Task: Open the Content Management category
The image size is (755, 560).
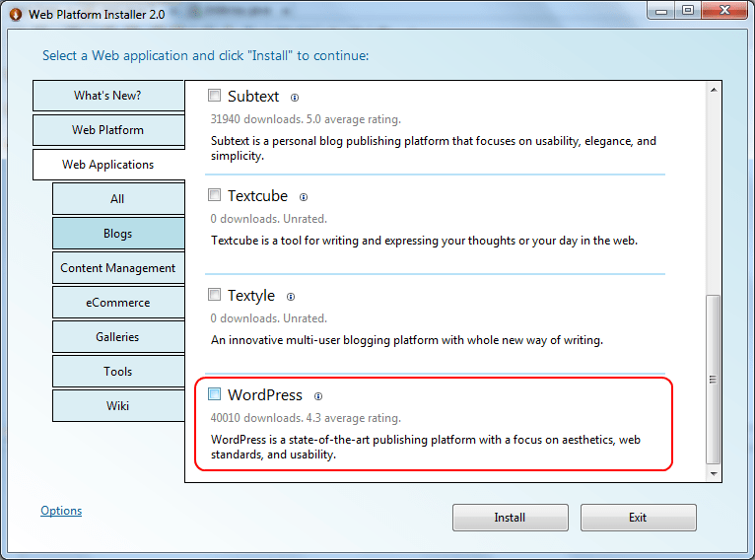Action: coord(118,268)
